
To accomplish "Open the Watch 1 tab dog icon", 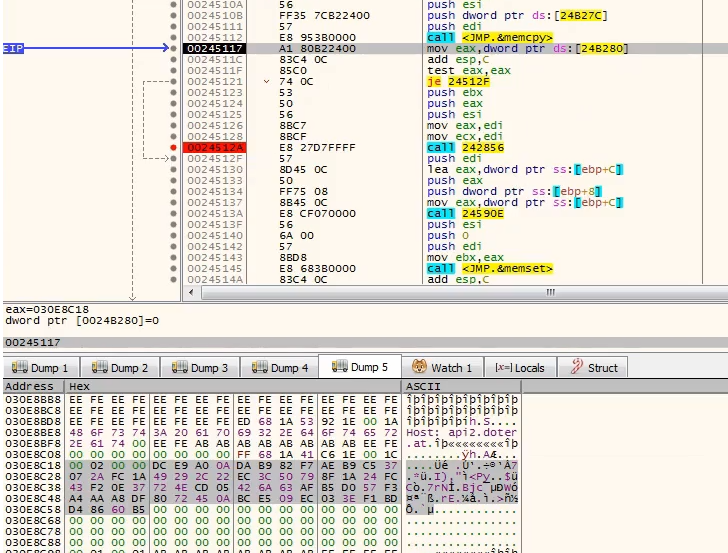I will click(x=419, y=368).
